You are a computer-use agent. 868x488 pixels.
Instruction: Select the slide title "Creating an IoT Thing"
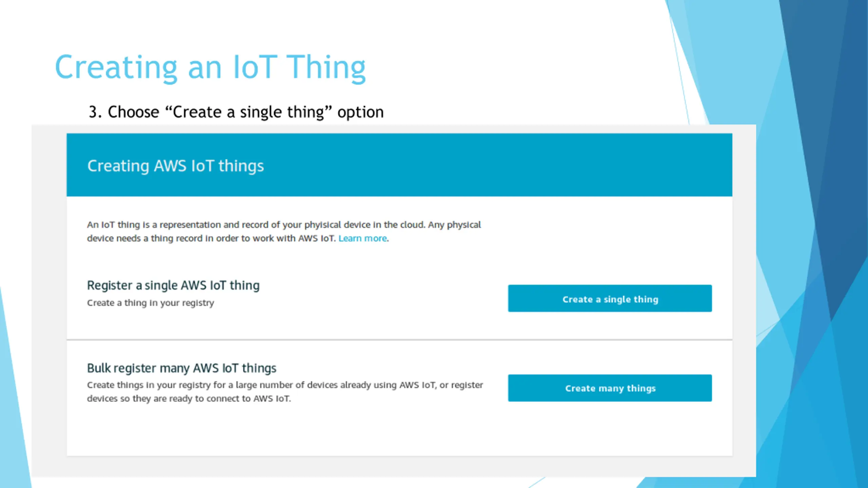click(x=210, y=68)
